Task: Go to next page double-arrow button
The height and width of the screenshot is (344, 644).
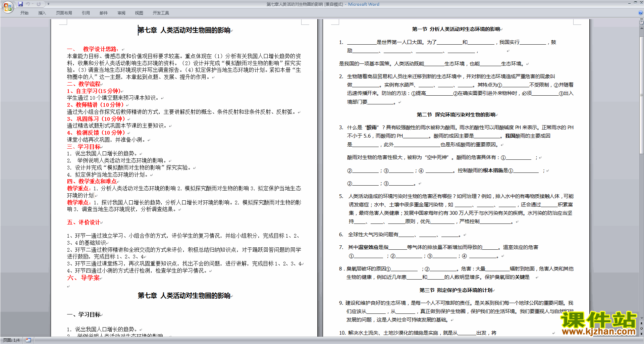Action: pos(642,334)
